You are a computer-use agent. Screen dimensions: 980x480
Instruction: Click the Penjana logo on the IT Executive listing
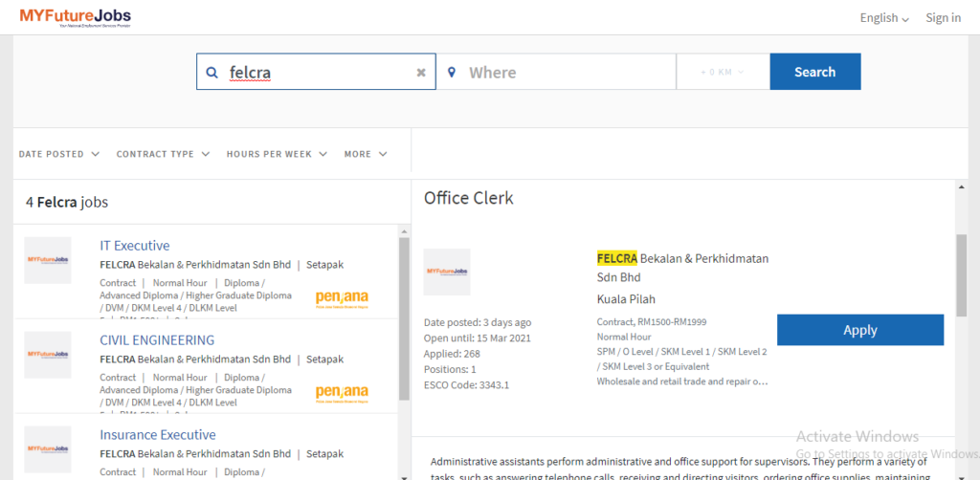tap(342, 297)
